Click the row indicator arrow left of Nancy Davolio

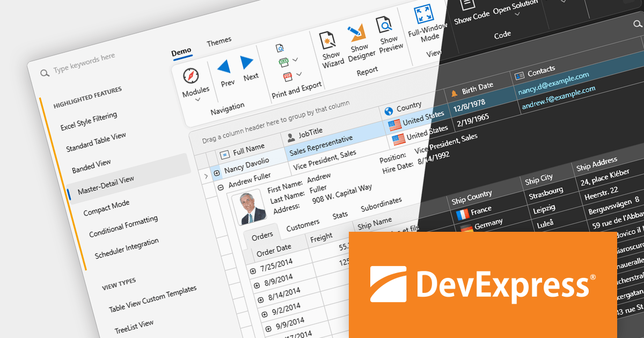[x=206, y=175]
